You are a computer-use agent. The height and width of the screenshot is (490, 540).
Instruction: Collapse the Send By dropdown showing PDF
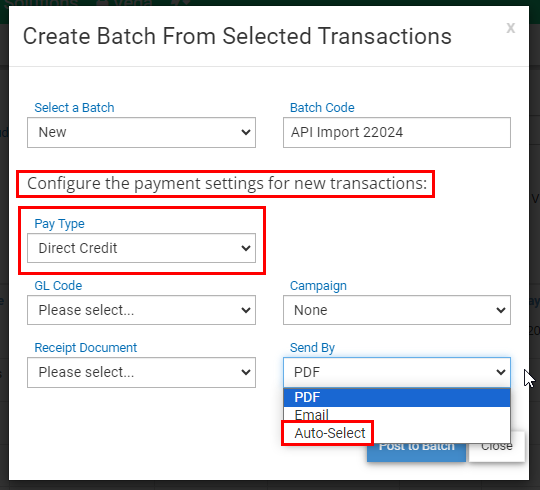397,372
